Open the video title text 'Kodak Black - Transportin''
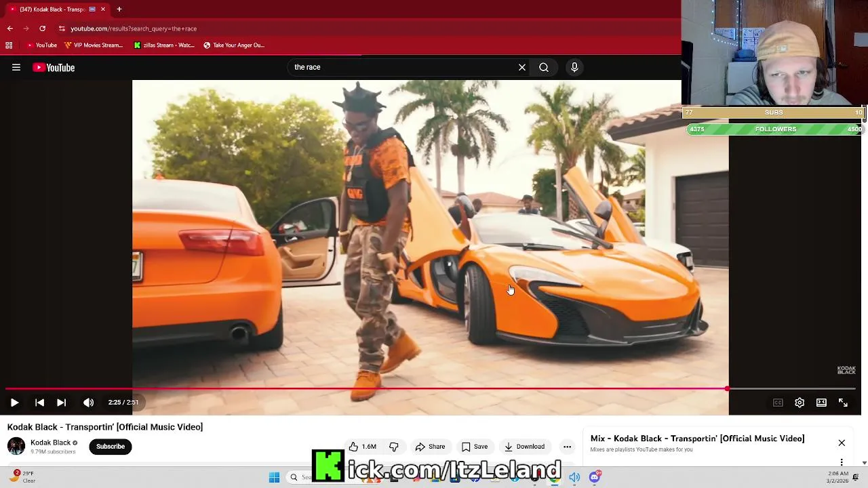Viewport: 868px width, 488px height. [105, 427]
